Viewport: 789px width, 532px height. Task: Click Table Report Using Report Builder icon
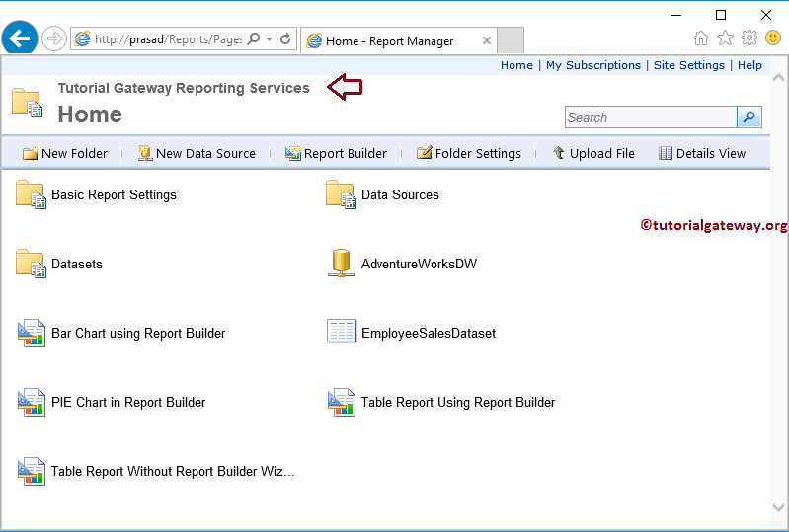tap(341, 402)
